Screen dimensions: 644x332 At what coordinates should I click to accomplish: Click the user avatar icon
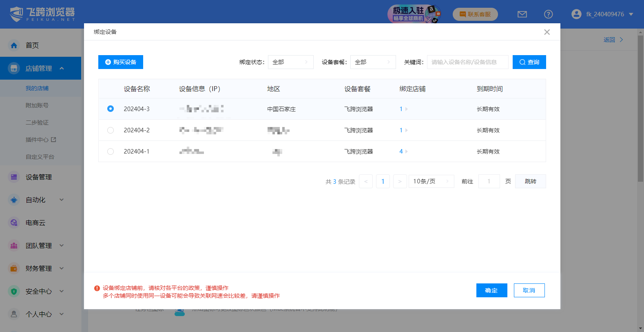pyautogui.click(x=576, y=14)
